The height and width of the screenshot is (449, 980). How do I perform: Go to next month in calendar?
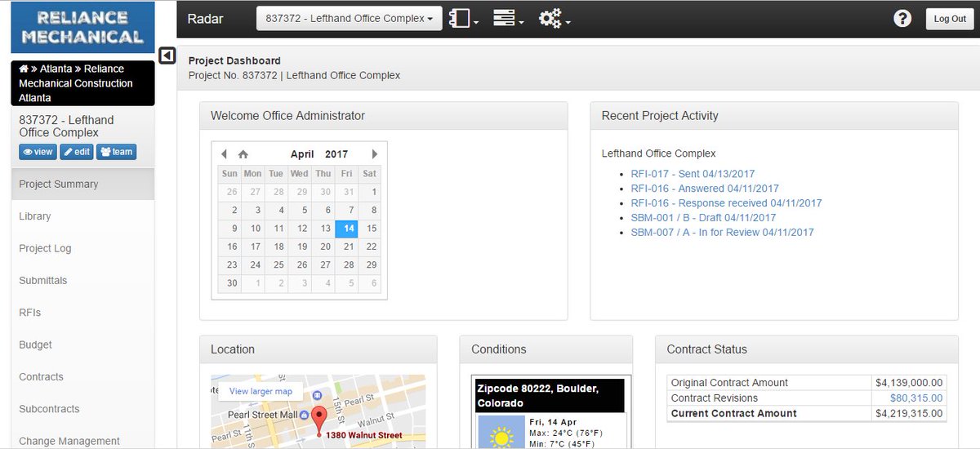point(375,154)
